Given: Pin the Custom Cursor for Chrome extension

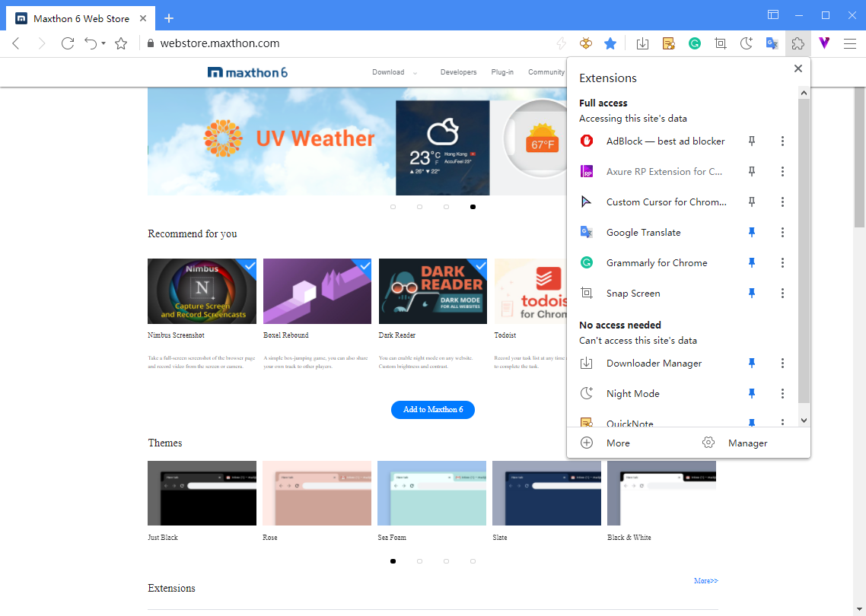Looking at the screenshot, I should [x=752, y=202].
